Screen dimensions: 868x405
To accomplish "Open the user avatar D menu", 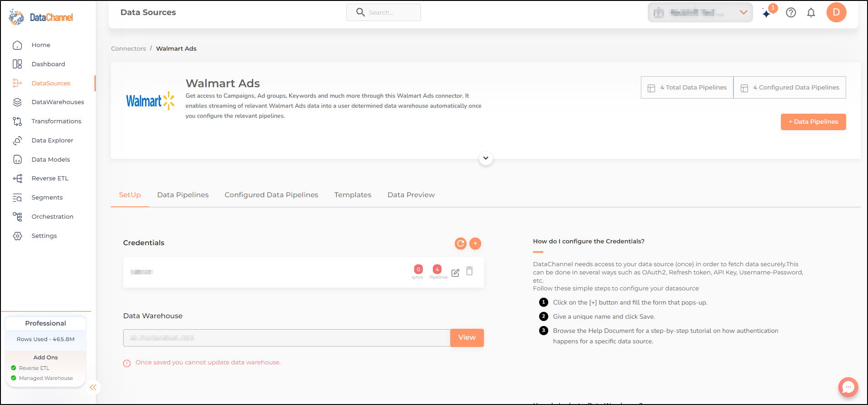I will [x=837, y=12].
